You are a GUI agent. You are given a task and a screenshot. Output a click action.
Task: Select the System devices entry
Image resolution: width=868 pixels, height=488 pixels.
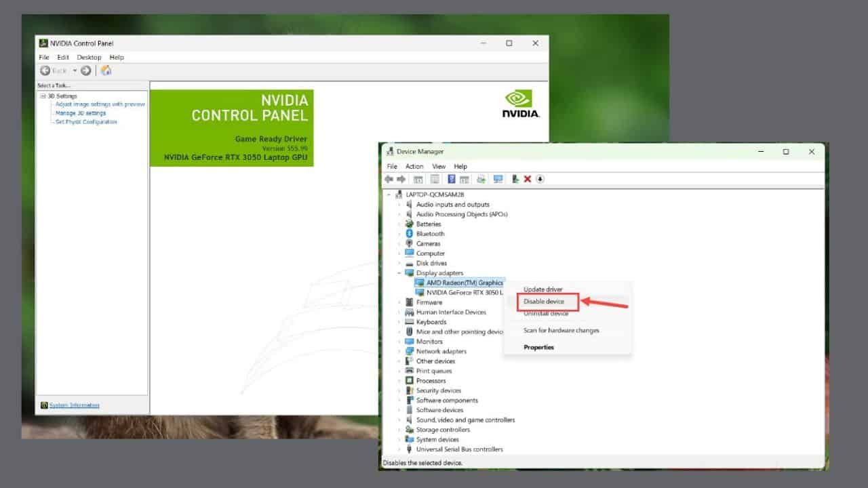[437, 440]
